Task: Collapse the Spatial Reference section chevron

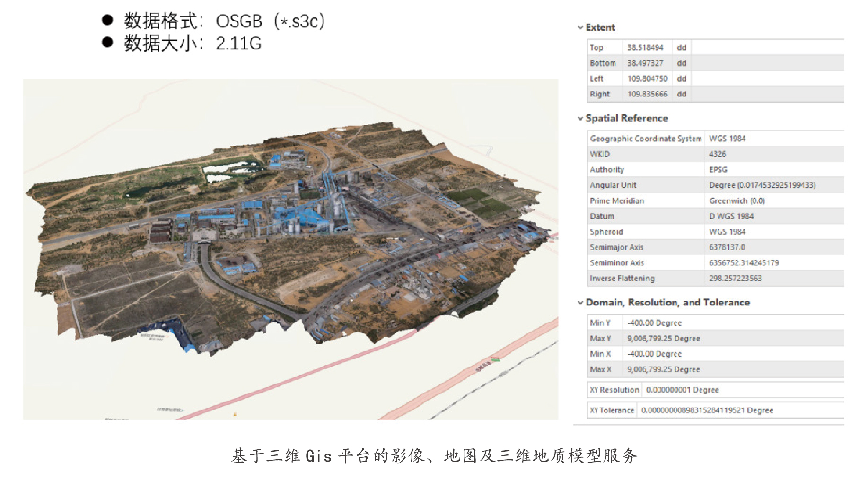Action: point(580,118)
